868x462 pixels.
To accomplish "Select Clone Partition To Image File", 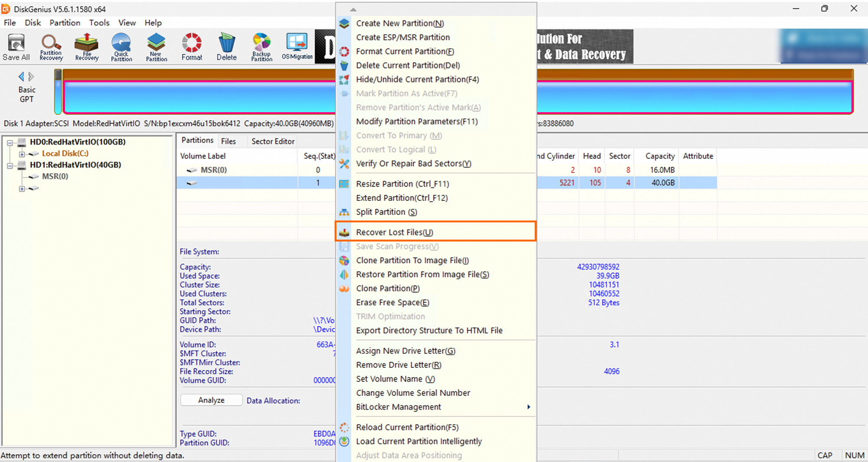I will coord(410,260).
